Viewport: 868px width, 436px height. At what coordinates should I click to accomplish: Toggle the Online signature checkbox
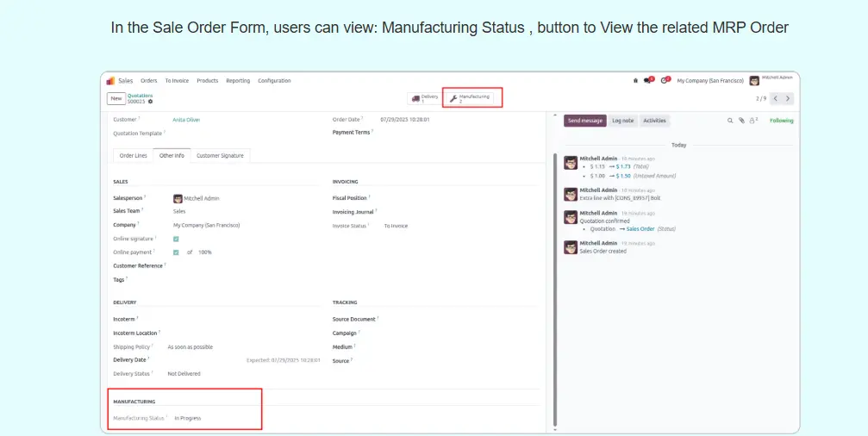(176, 239)
